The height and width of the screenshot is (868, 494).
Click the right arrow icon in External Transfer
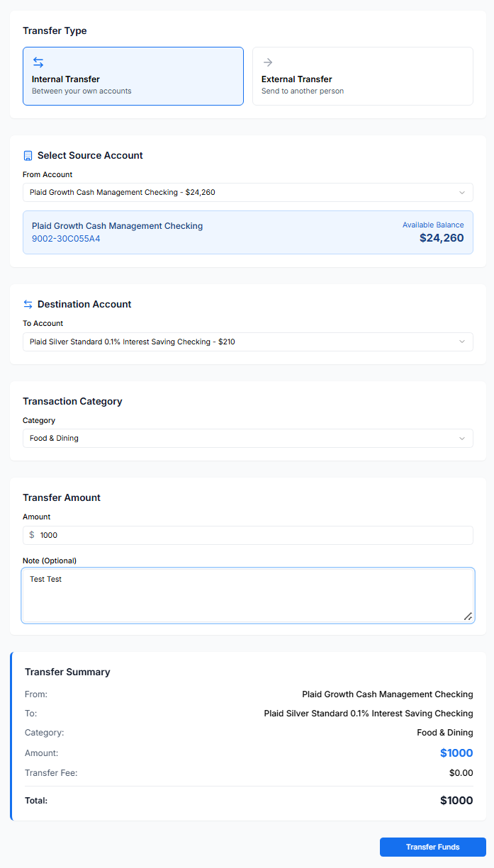pyautogui.click(x=268, y=62)
